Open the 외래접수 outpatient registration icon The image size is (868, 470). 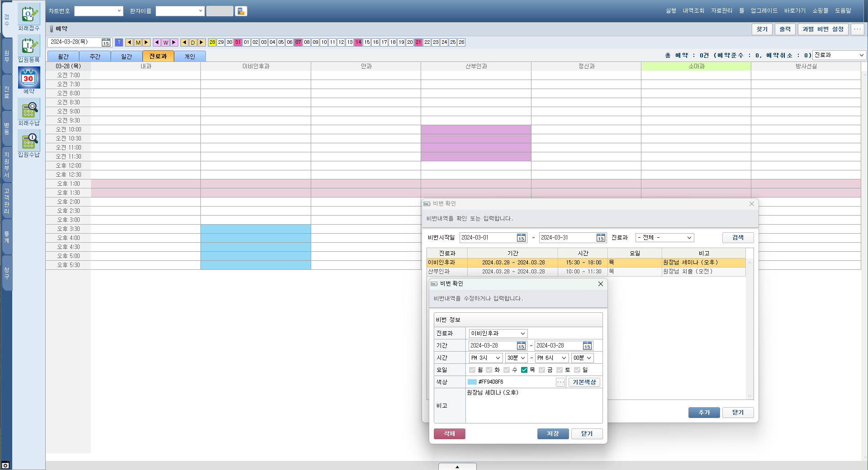coord(29,15)
